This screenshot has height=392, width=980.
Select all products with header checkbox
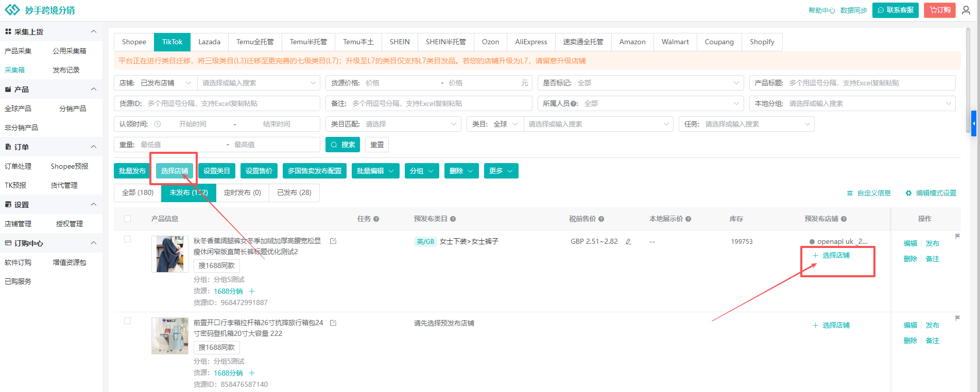128,219
